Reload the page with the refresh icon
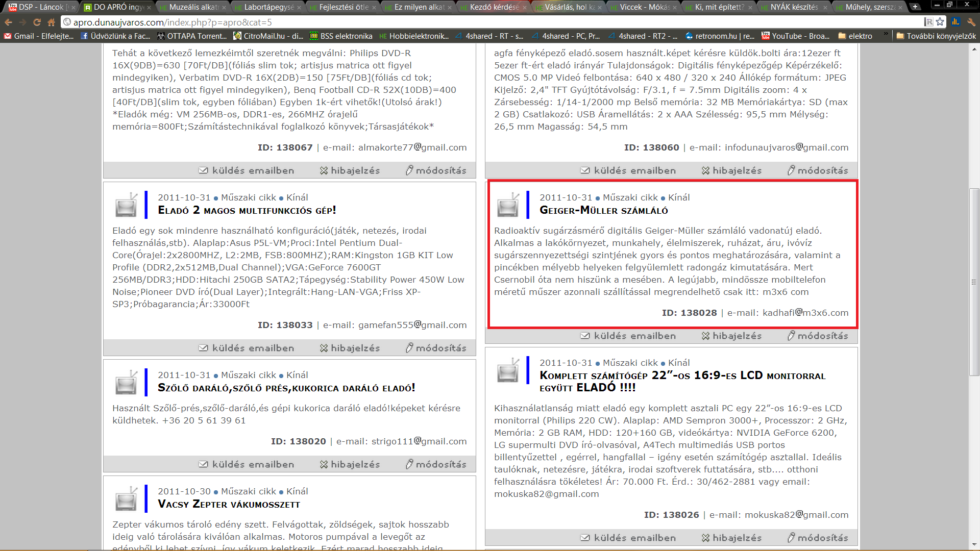Screen dimensions: 980x551 point(37,22)
